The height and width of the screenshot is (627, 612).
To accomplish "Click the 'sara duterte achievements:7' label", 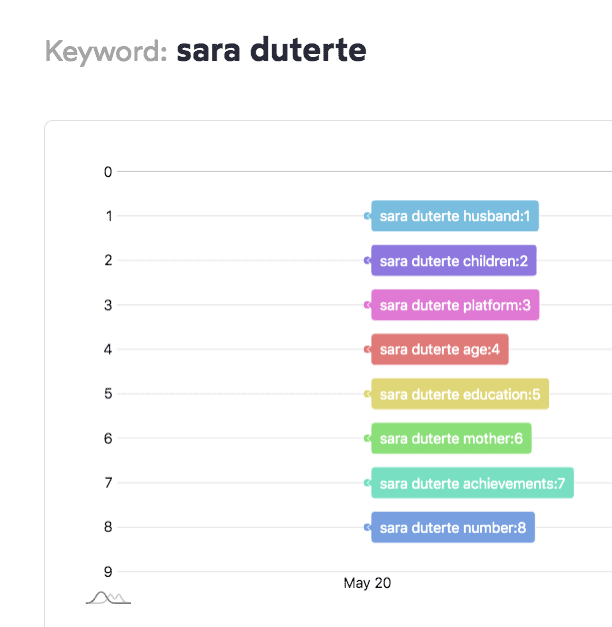I will tap(472, 483).
